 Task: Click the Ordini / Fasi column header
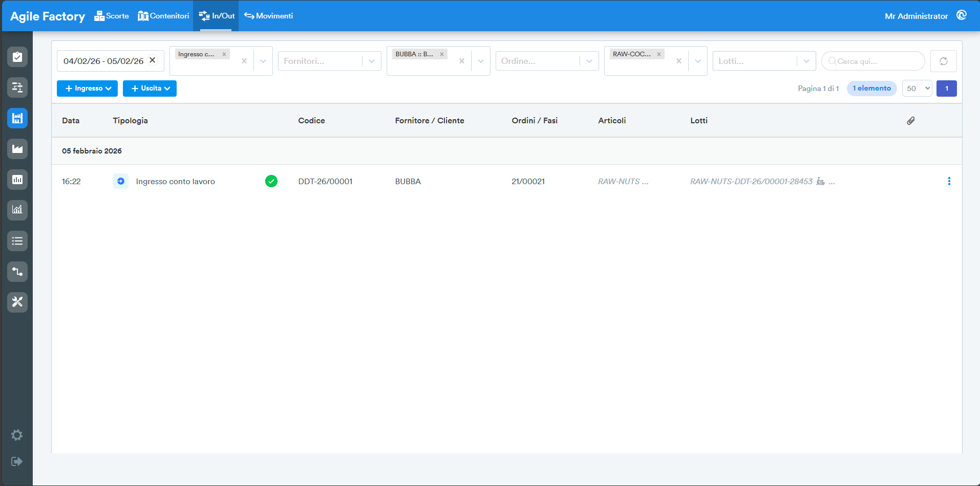[535, 121]
